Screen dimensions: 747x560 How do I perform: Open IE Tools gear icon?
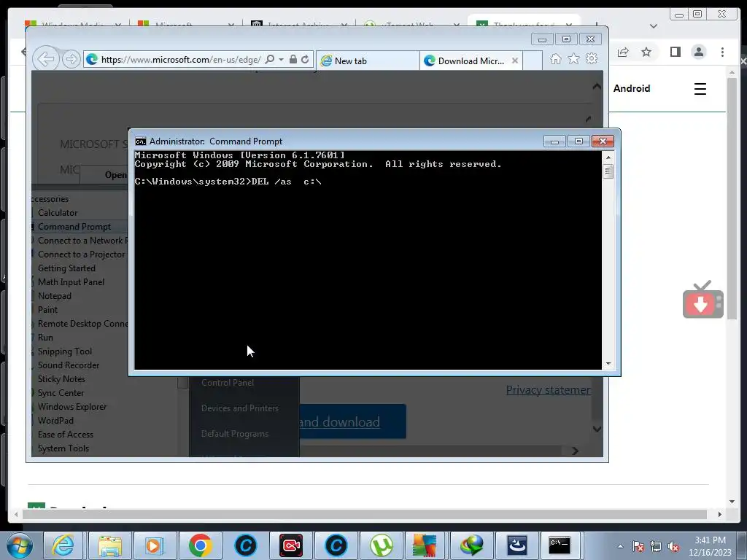pyautogui.click(x=592, y=58)
